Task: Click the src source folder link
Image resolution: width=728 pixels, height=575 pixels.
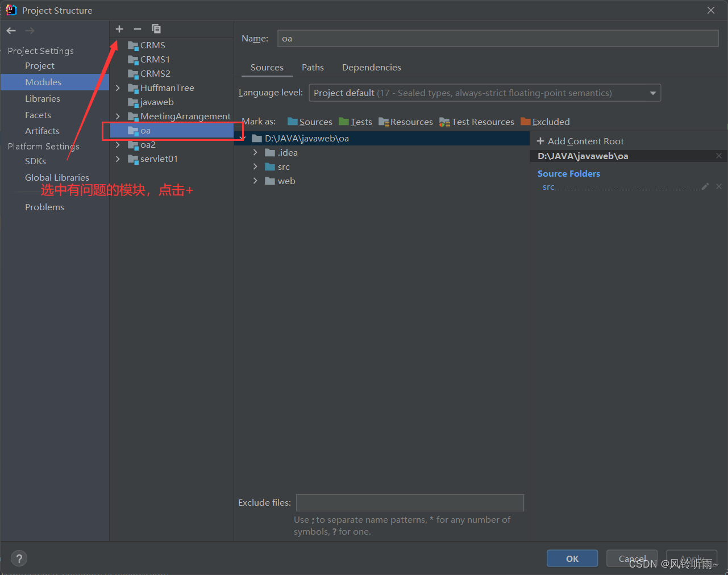Action: point(548,186)
